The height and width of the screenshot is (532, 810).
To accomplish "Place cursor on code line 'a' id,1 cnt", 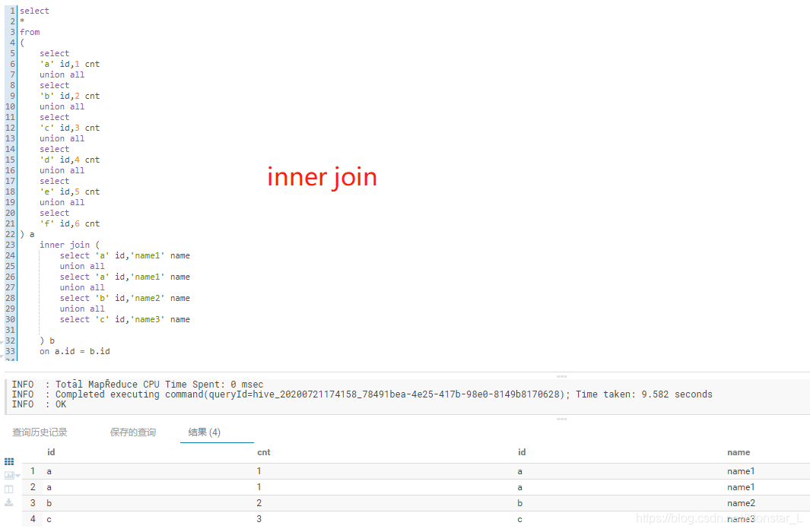I will (70, 64).
